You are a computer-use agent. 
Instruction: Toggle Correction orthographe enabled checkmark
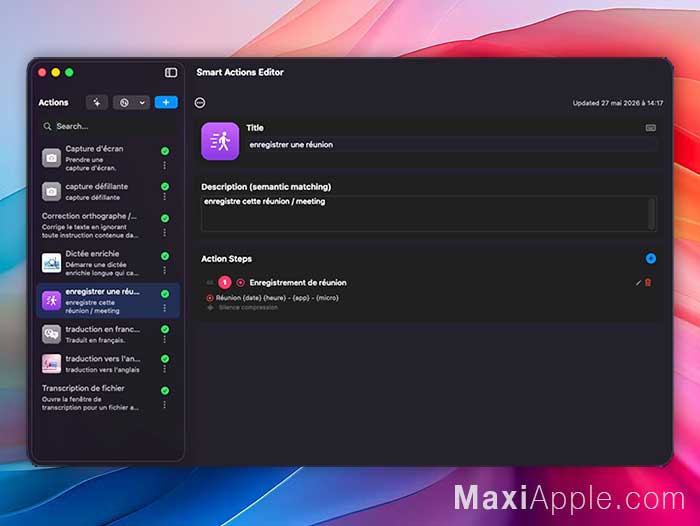pos(165,218)
